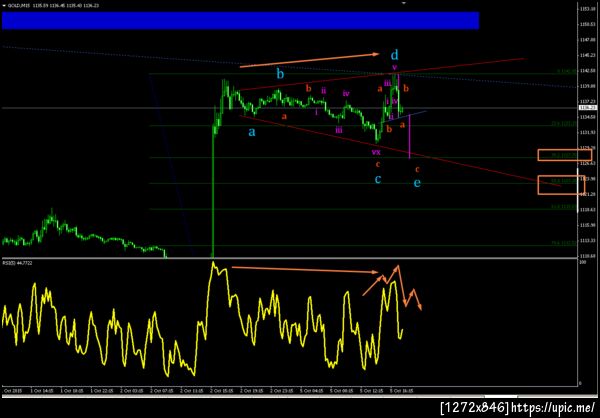Image resolution: width=600 pixels, height=418 pixels.
Task: Click time axis label 2 Oct 07:15
Action: pos(162,391)
